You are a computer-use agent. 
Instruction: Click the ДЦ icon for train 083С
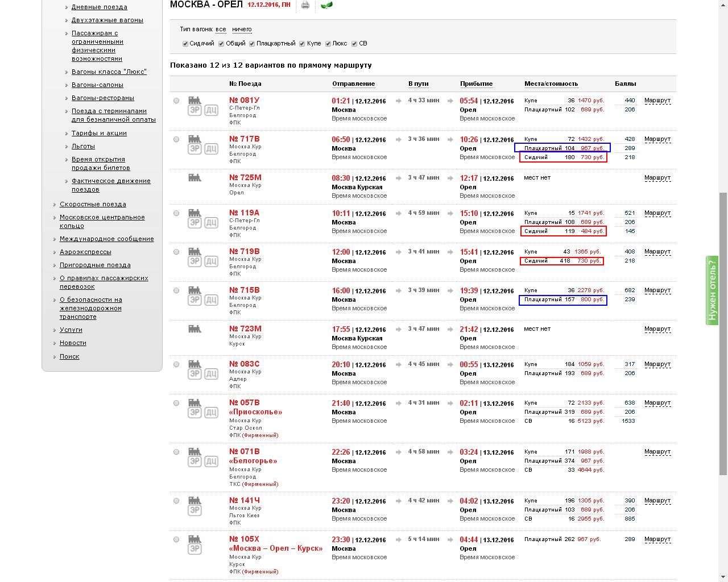(x=211, y=374)
